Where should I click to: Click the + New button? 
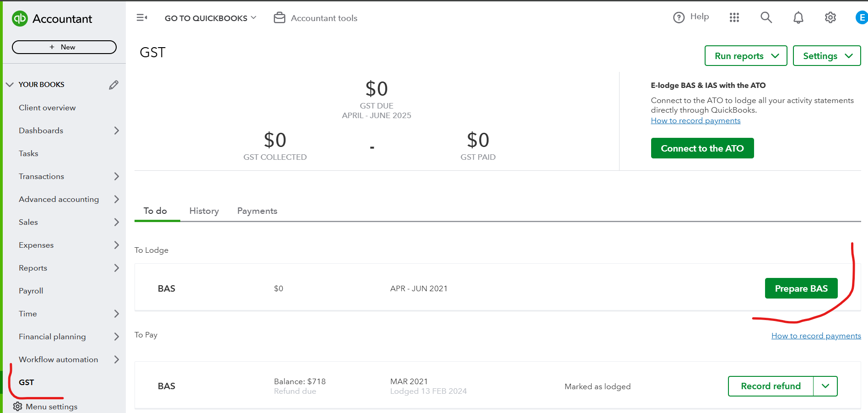click(64, 47)
